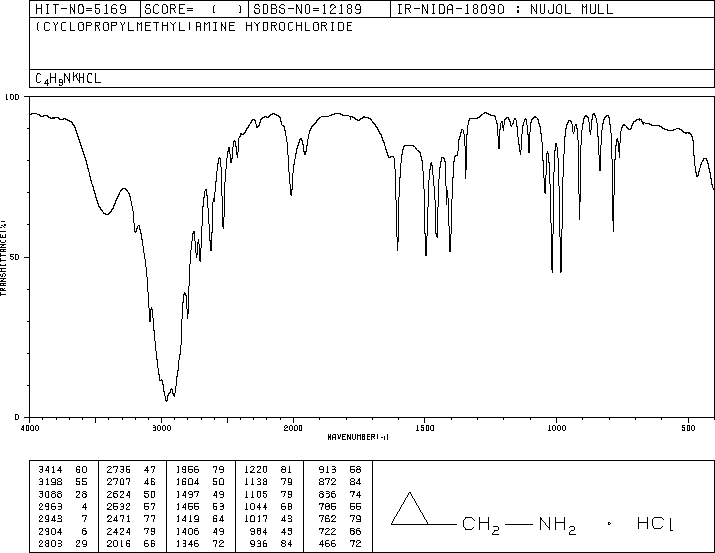Click the NH2 group in the structure
The height and width of the screenshot is (553, 715).
click(557, 525)
